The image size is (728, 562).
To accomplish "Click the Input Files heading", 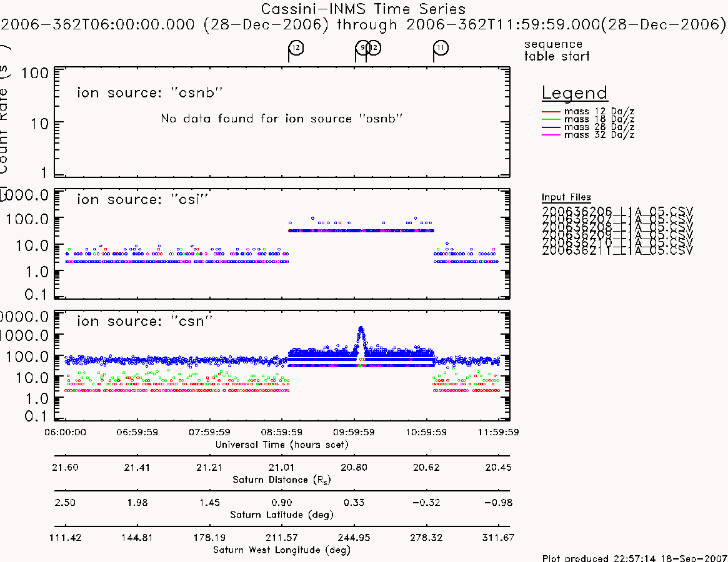I will [566, 197].
